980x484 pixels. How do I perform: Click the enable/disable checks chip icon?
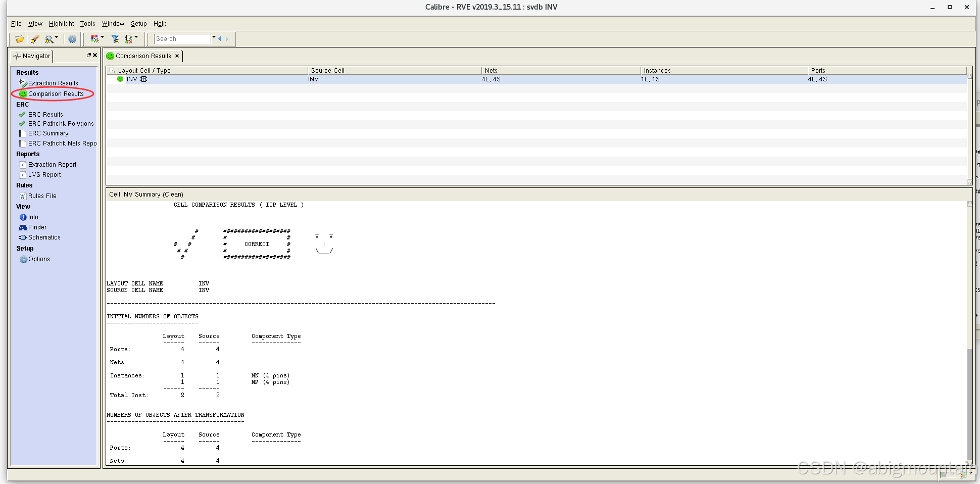[x=129, y=39]
